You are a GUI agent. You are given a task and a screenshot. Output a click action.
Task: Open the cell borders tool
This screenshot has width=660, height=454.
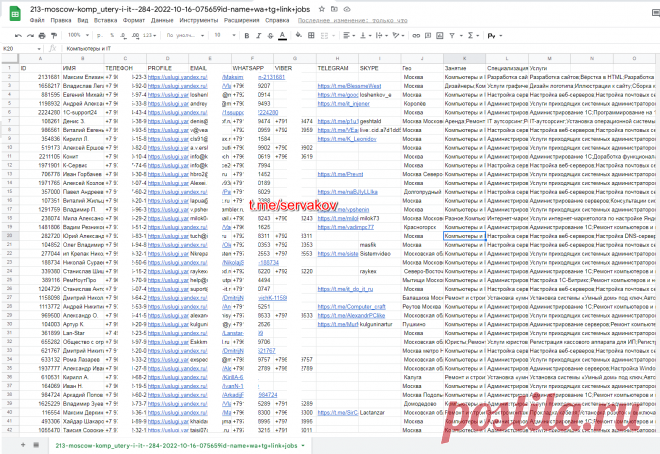(x=311, y=36)
